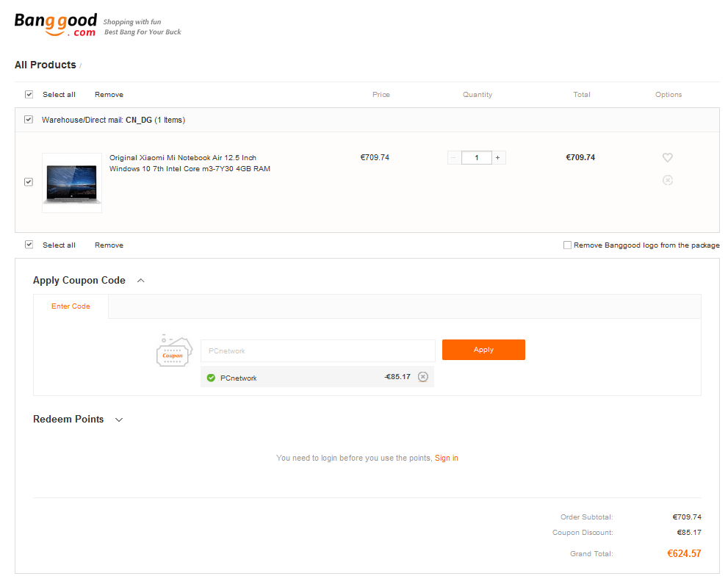Viewport: 728px width, 579px height.
Task: Click the top Remove link
Action: click(x=109, y=94)
